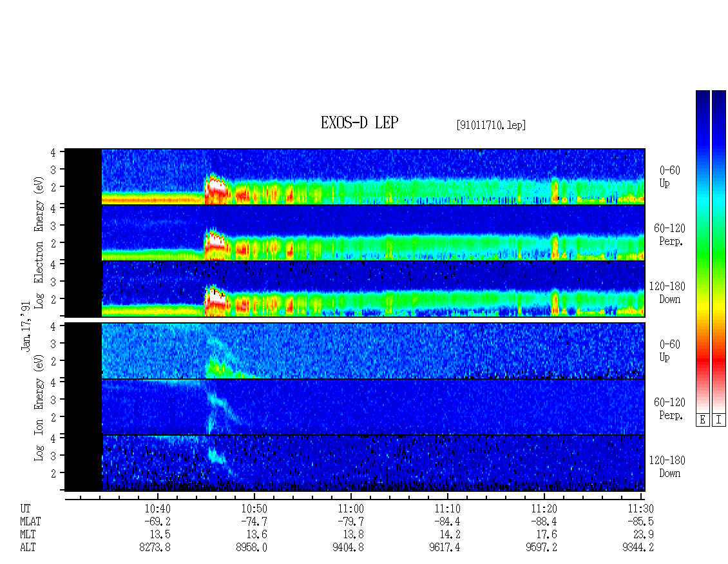Click the MLAT row label
This screenshot has height=564, width=728.
[30, 521]
